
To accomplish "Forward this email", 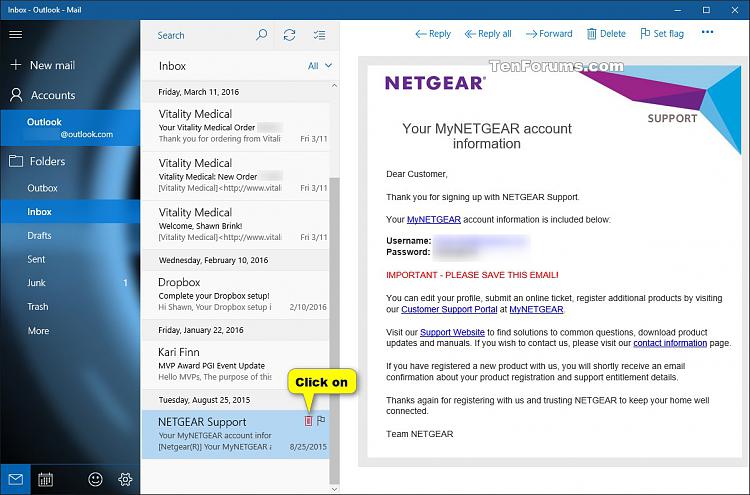I will click(549, 33).
